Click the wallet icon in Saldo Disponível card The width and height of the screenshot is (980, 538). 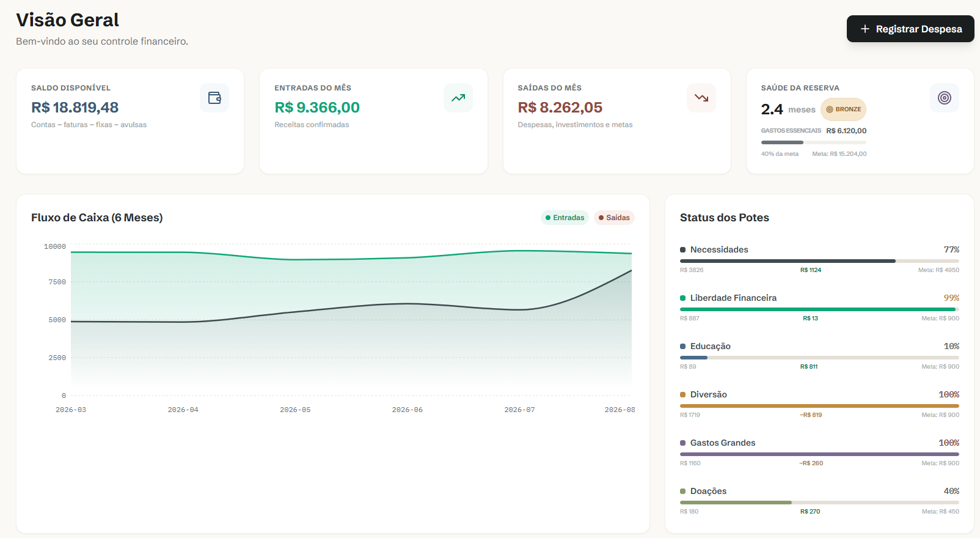[x=214, y=98]
